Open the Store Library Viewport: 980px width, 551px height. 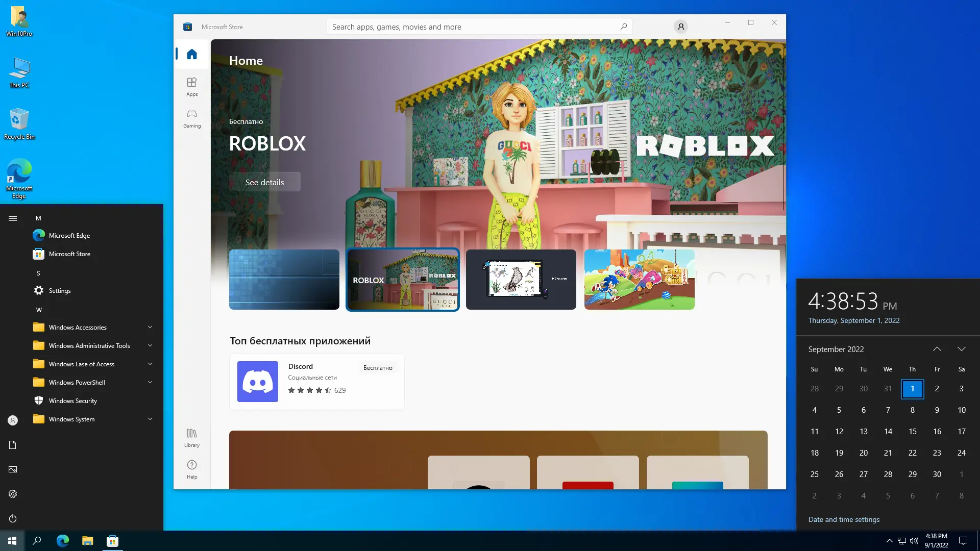point(192,437)
